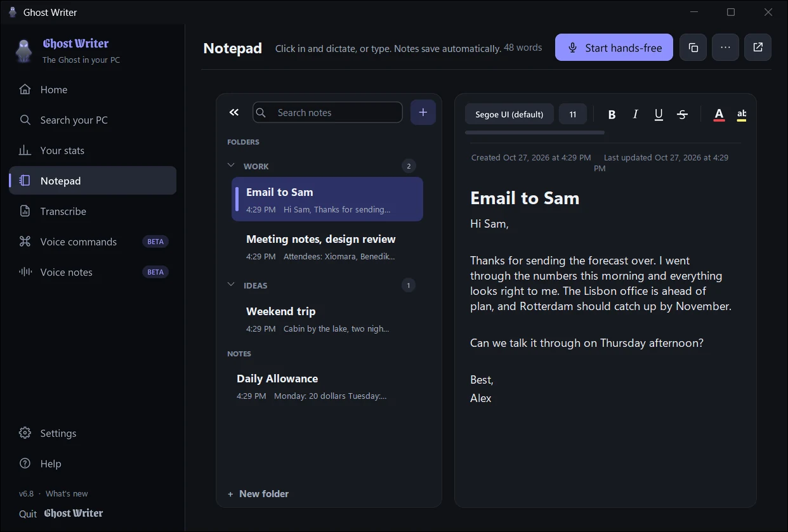Screen dimensions: 788x532
Task: Click the Voice commands BETA badge
Action: point(155,242)
